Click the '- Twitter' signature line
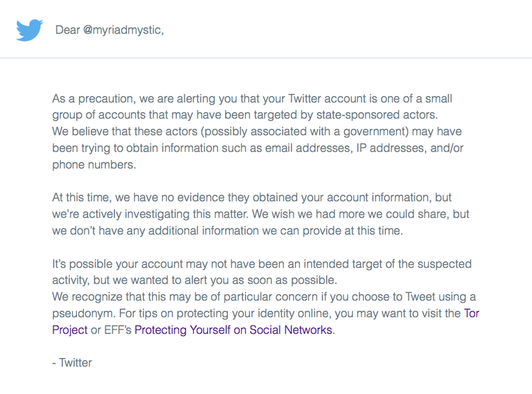 pyautogui.click(x=72, y=362)
